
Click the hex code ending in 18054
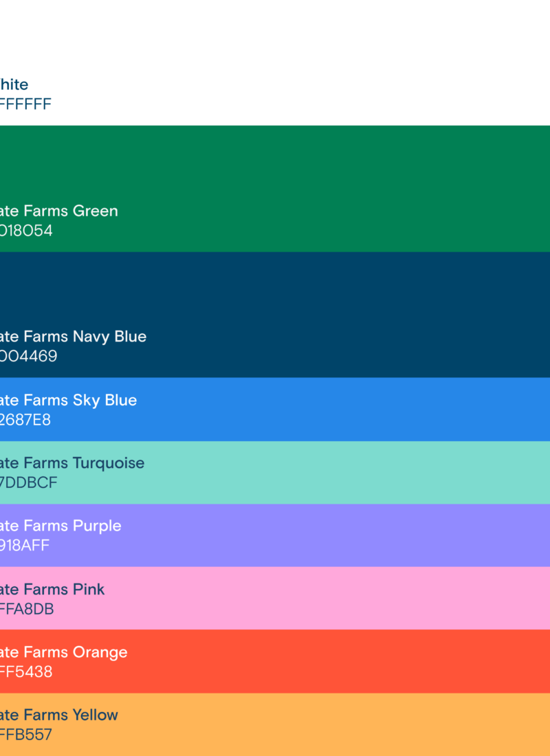(26, 230)
